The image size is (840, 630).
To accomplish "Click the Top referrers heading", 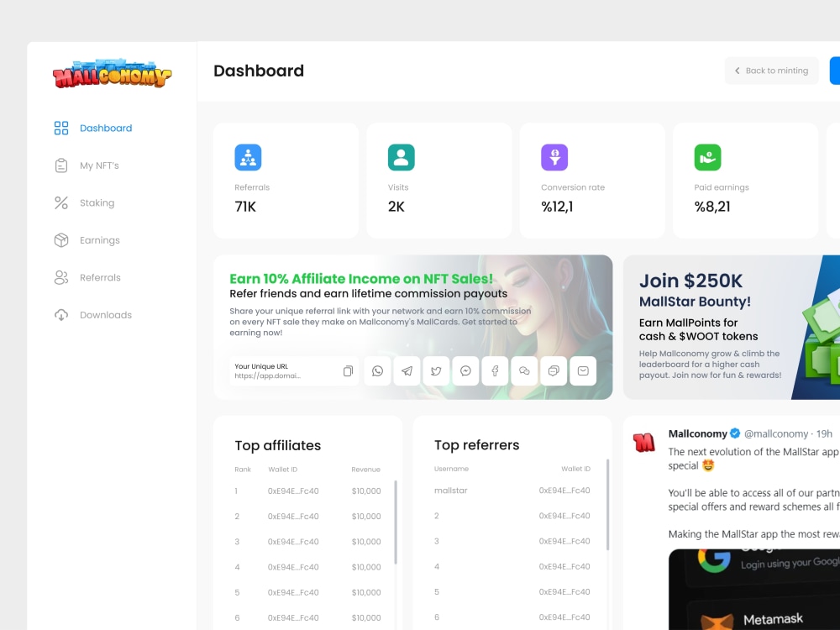I will tap(477, 444).
